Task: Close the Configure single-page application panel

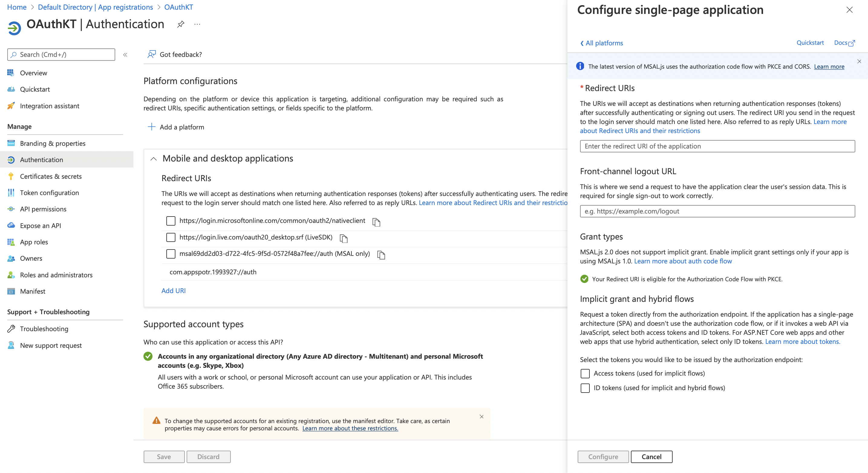Action: click(x=850, y=10)
